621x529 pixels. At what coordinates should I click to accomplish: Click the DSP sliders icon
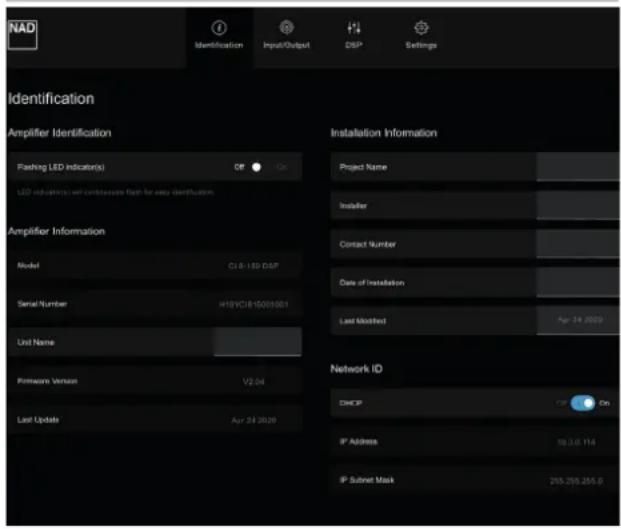354,28
